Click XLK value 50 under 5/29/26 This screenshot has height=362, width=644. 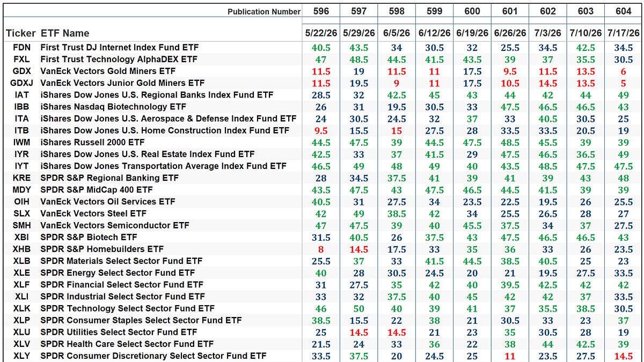point(358,309)
